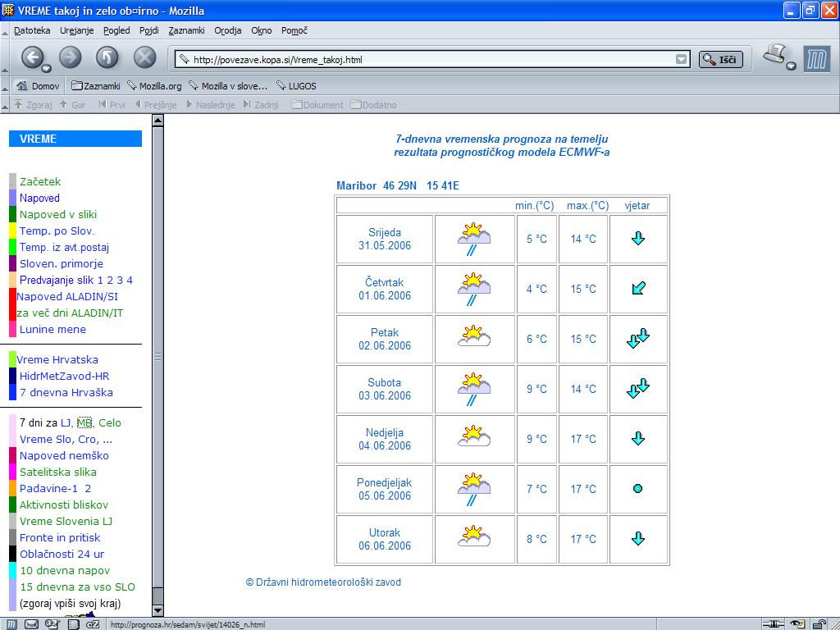Open the Pogled menu

[116, 30]
